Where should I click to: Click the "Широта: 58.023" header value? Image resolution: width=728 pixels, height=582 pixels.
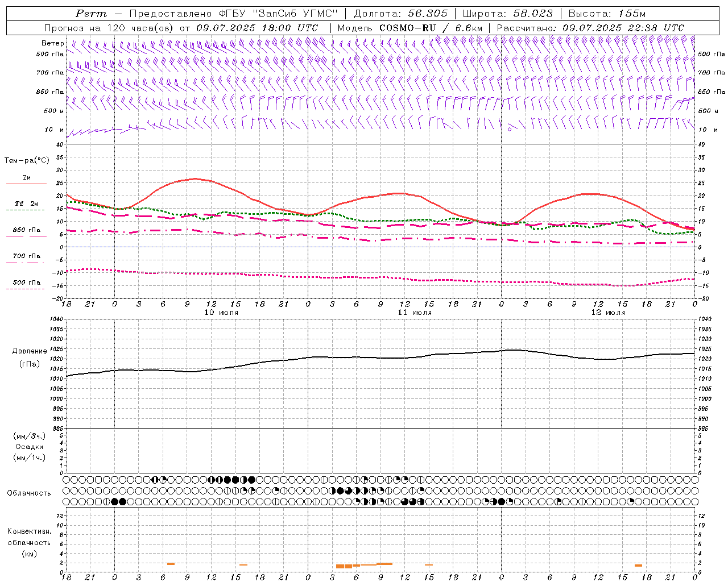tap(508, 14)
